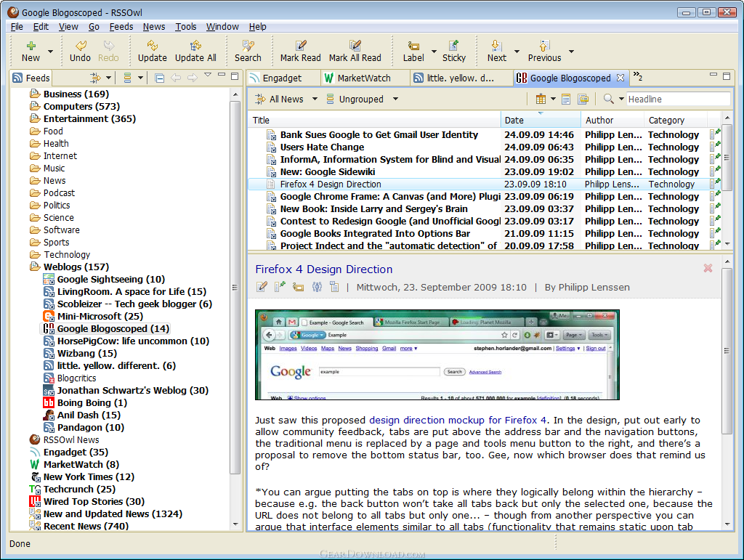Click the mark read icon under the article title

(262, 286)
